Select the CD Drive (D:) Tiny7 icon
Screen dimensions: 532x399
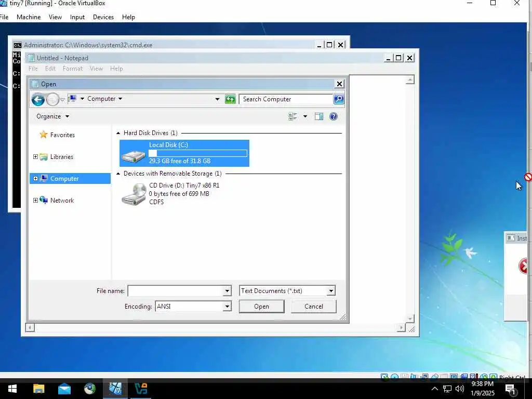pos(134,194)
